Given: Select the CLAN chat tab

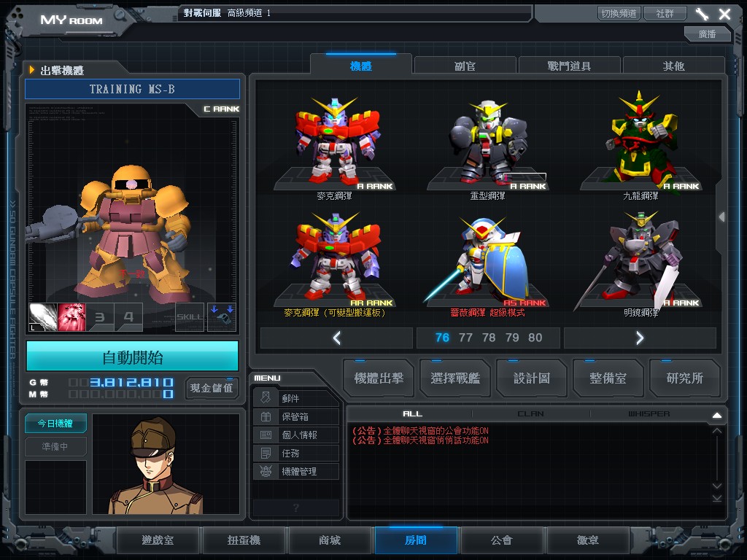Looking at the screenshot, I should click(x=531, y=414).
